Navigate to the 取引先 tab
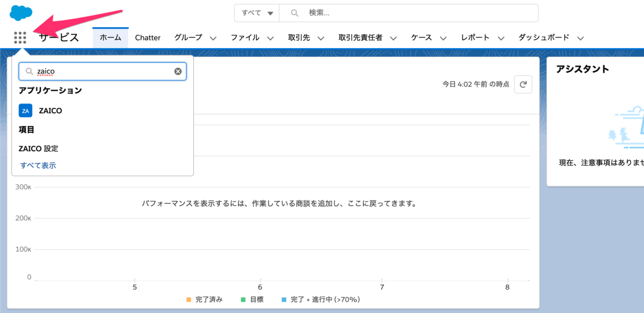The image size is (644, 313). point(299,38)
